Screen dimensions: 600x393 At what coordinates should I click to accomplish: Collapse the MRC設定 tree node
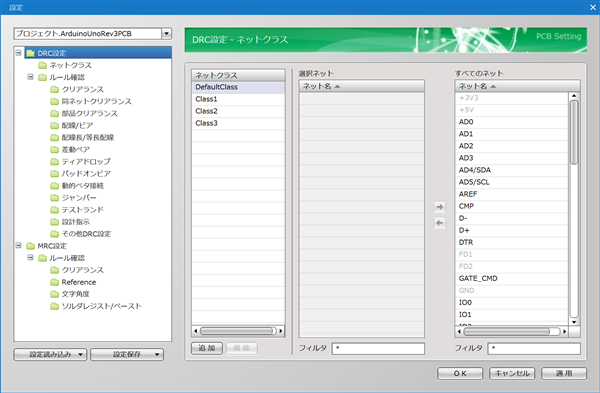(x=18, y=245)
